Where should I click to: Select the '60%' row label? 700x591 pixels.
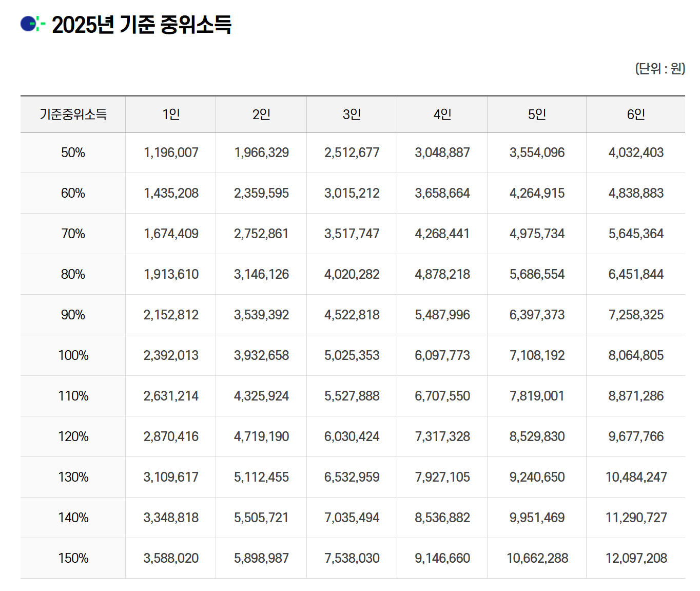73,193
